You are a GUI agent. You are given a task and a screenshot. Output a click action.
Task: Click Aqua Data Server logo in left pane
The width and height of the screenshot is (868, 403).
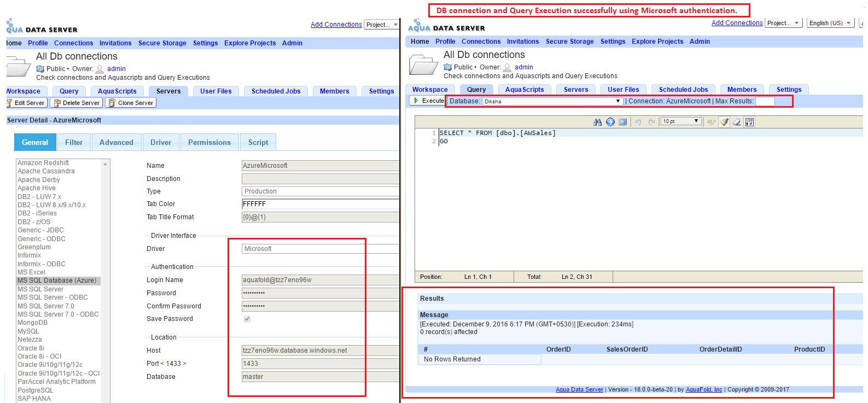(x=42, y=27)
